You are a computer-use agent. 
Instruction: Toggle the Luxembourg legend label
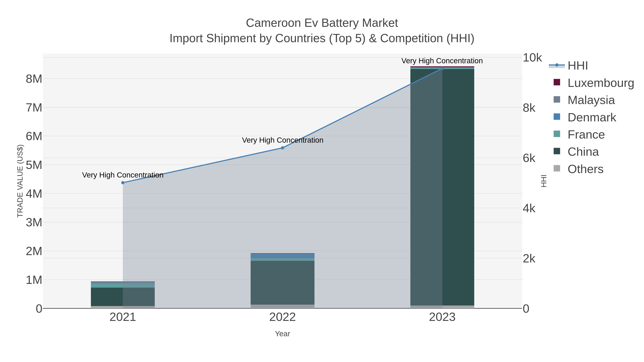click(601, 83)
